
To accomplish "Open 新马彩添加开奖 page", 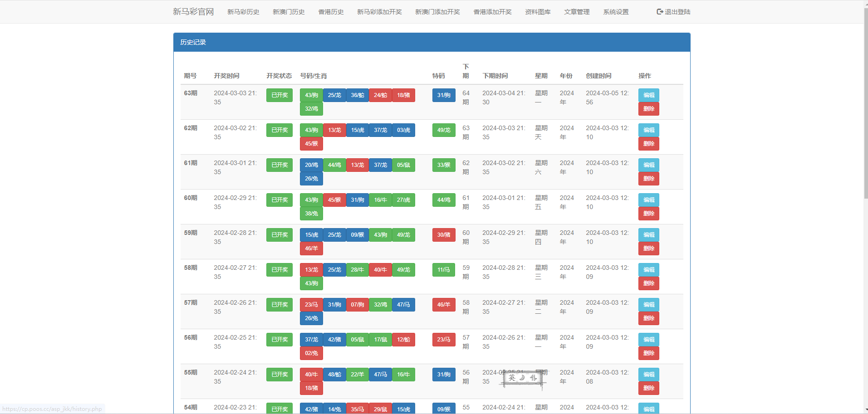I will [379, 12].
